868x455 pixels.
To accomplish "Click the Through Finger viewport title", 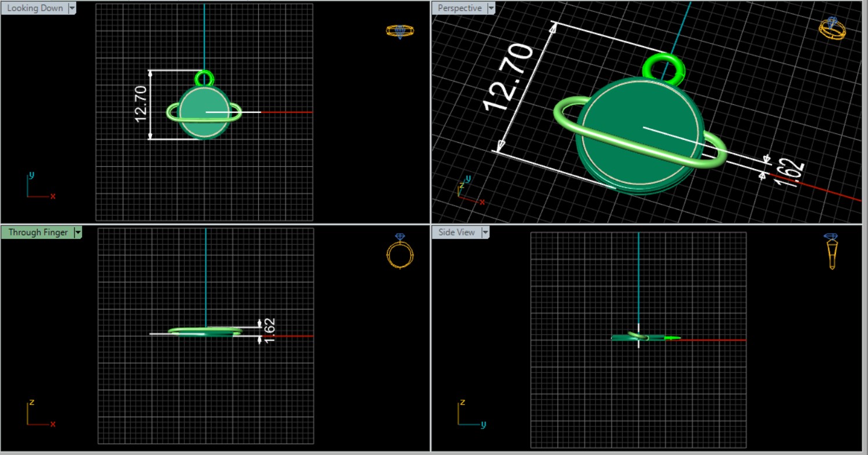I will pyautogui.click(x=38, y=232).
